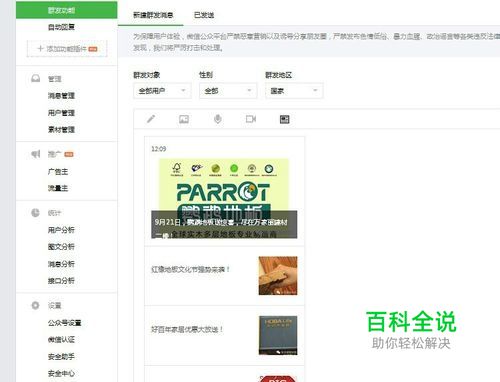The image size is (500, 382).
Task: Select the voice microphone message icon
Action: pyautogui.click(x=218, y=119)
